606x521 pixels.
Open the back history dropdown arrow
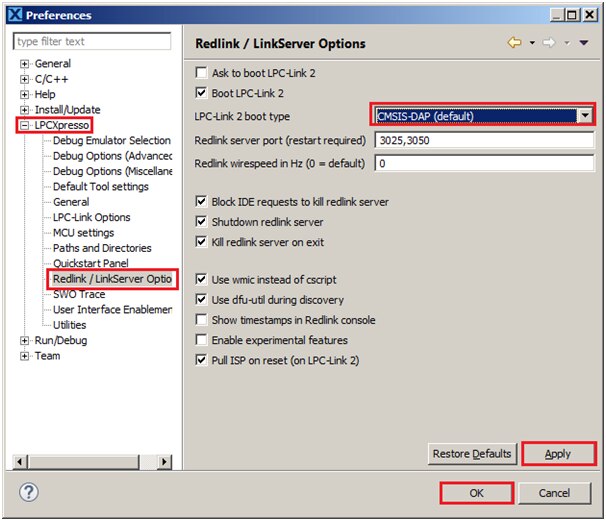point(532,43)
